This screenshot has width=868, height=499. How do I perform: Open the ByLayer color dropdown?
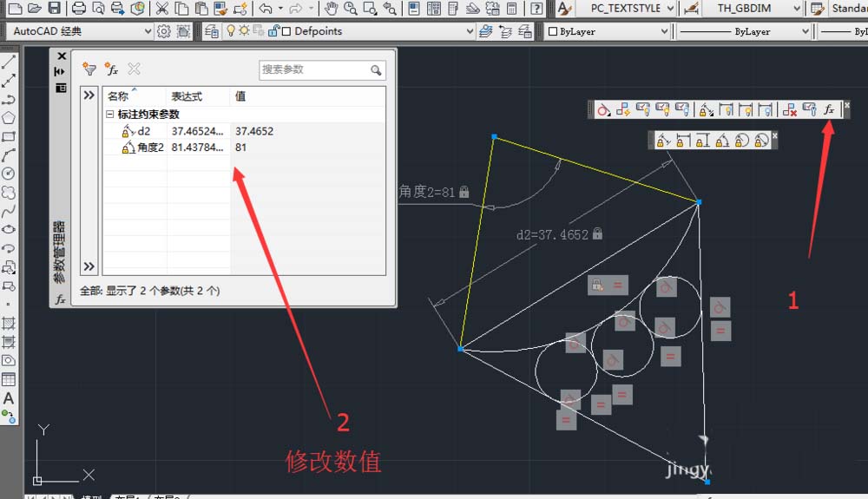[x=664, y=31]
